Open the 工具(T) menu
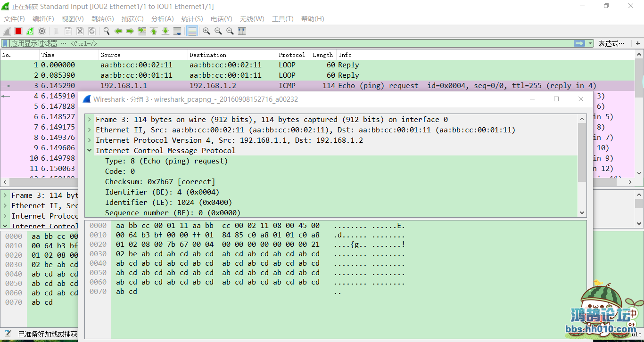 click(282, 19)
